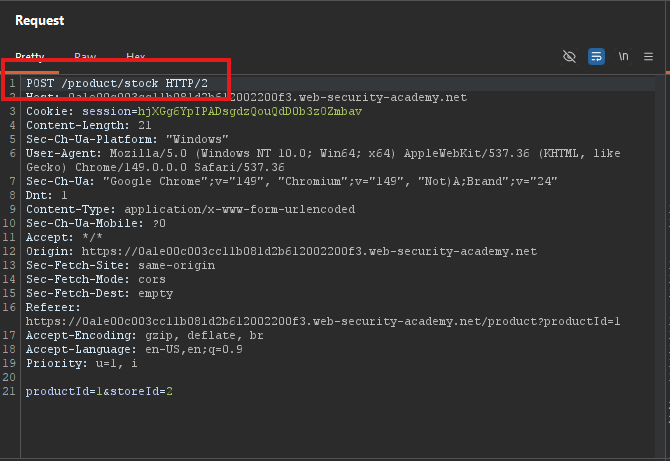Click the productId=1&storeId=2 body

coord(99,391)
